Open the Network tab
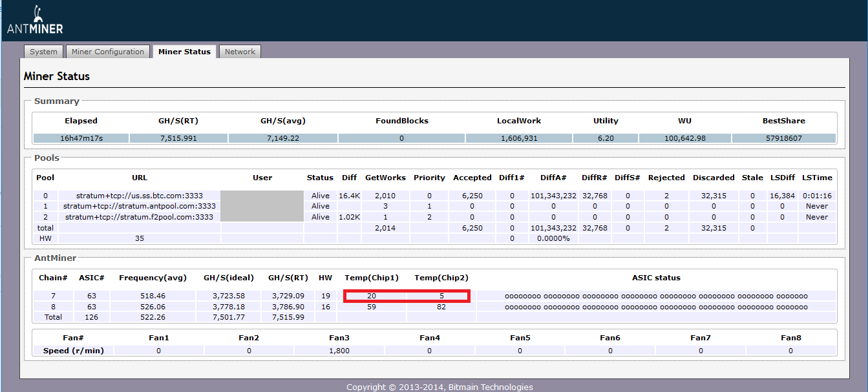 pos(240,52)
